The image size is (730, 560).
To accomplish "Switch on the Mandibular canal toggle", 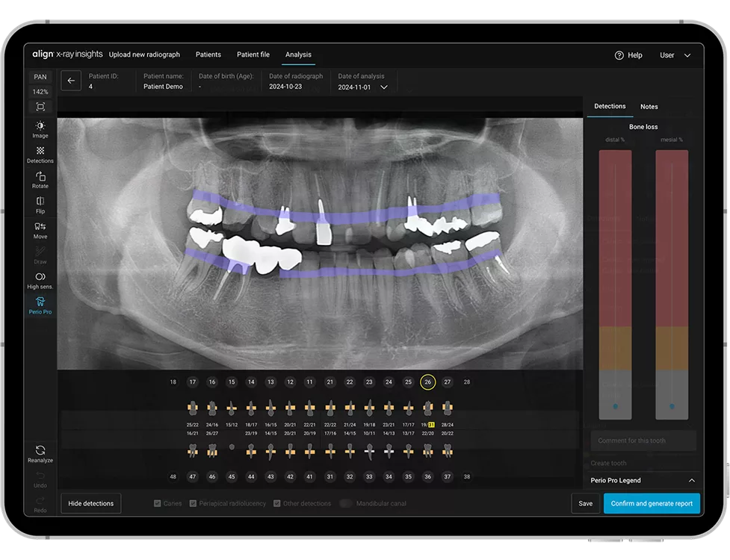I will coord(345,504).
